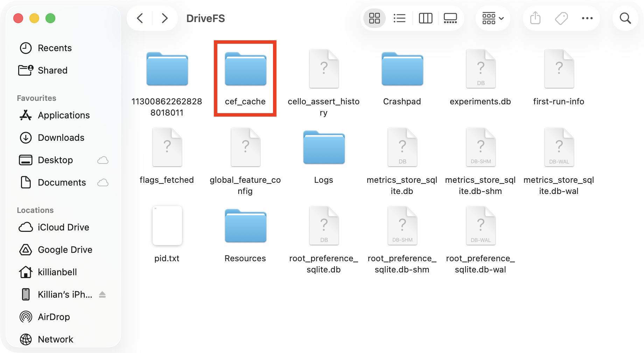Open the Applications sidebar shortcut
Screen dimensions: 644x353
click(63, 115)
